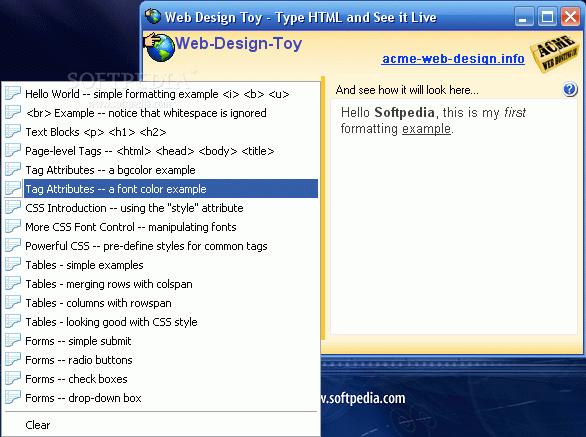Click the ACME Web Hosting logo badge
This screenshot has height=437, width=586.
tap(556, 53)
